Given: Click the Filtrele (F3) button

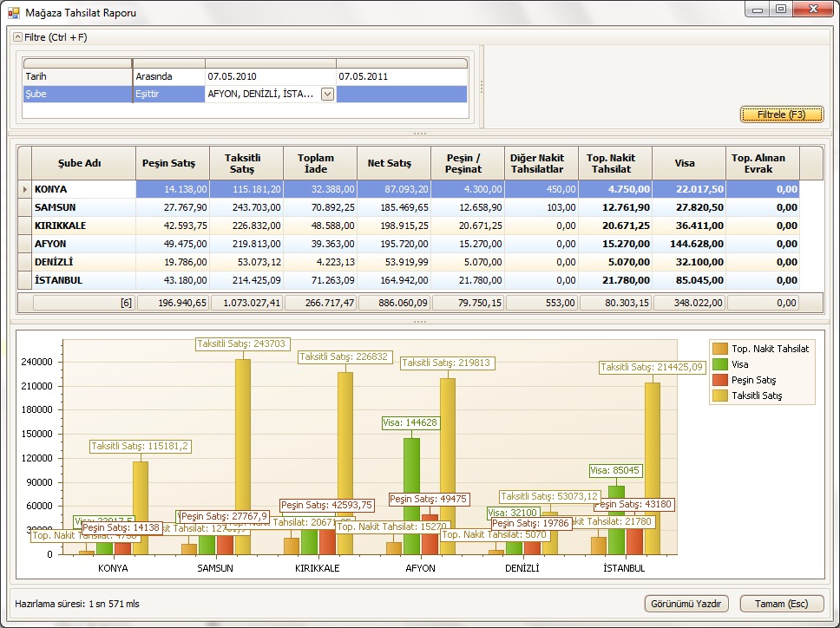Looking at the screenshot, I should 781,114.
